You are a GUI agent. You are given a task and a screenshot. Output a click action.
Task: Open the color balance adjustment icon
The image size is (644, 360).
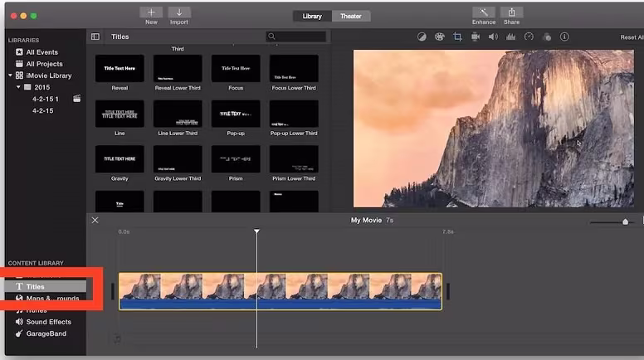(x=422, y=37)
